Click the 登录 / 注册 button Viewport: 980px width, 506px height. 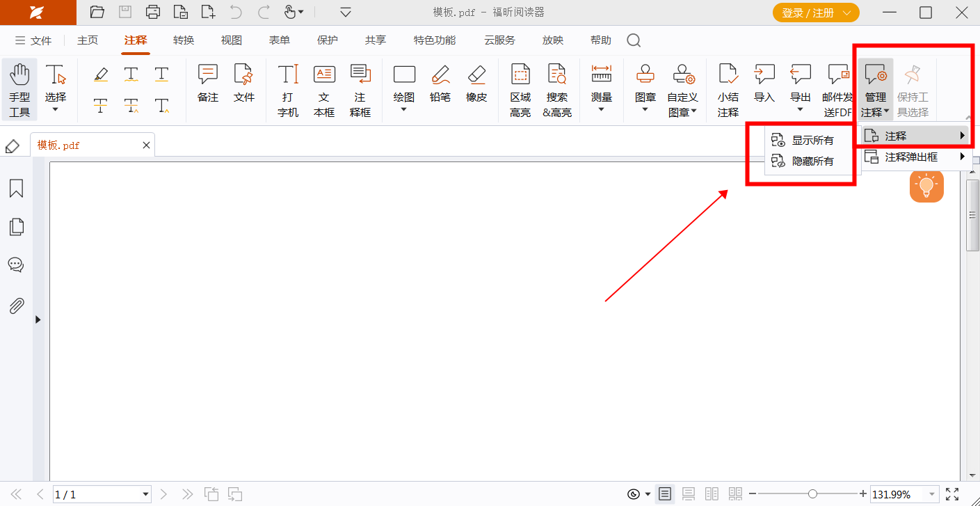(815, 13)
